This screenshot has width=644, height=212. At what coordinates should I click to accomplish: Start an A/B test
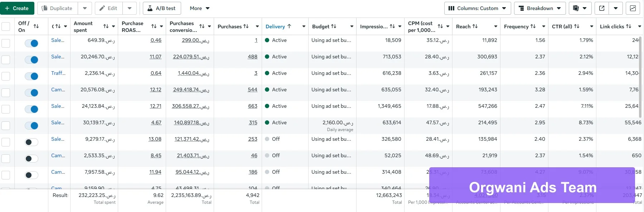pyautogui.click(x=162, y=8)
